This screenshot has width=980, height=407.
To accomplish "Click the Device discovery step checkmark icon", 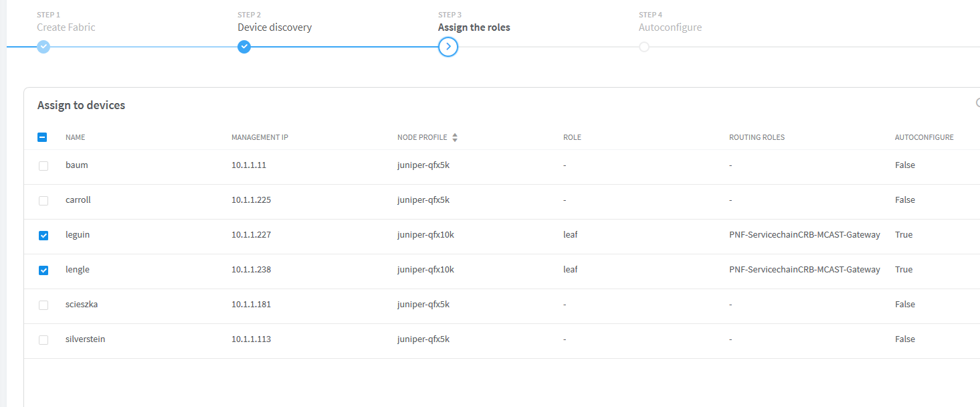I will [x=244, y=47].
